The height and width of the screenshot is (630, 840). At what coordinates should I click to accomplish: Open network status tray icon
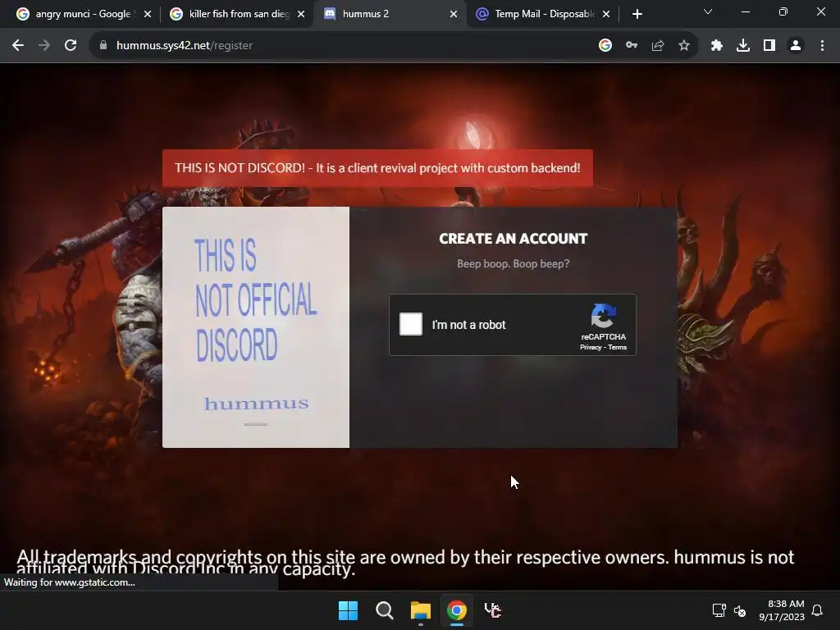point(719,610)
